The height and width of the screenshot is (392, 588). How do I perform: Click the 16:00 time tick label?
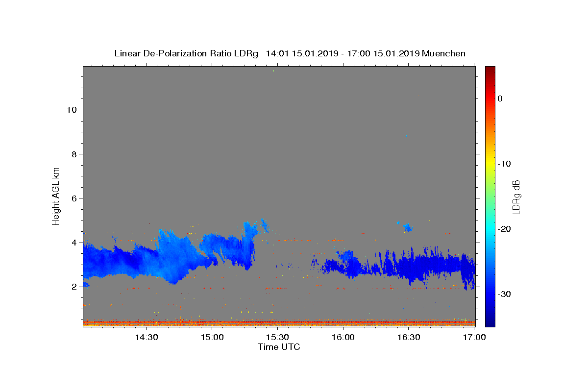(x=343, y=337)
